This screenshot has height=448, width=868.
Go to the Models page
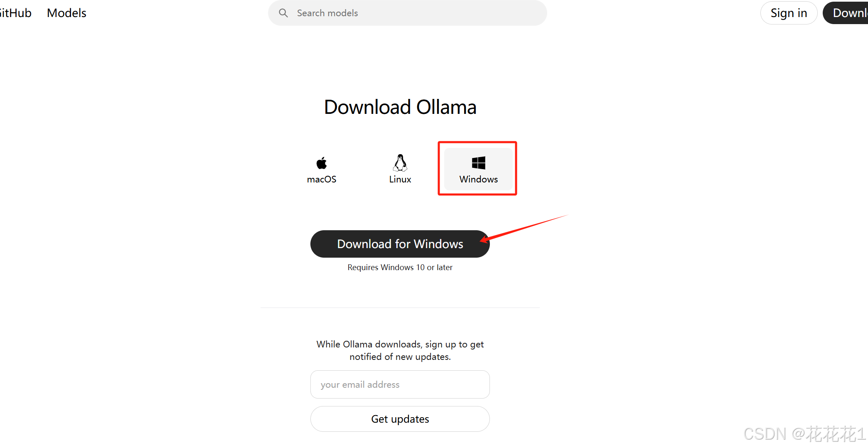point(66,13)
